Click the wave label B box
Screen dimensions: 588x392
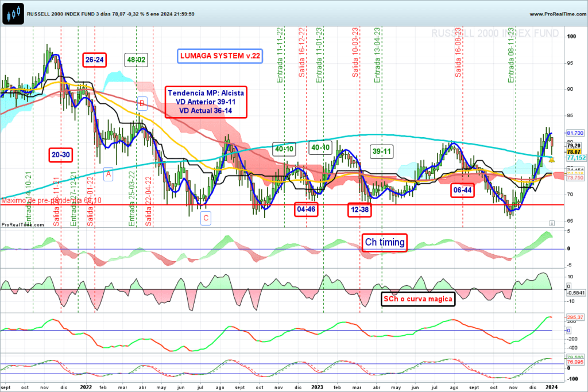pyautogui.click(x=142, y=103)
